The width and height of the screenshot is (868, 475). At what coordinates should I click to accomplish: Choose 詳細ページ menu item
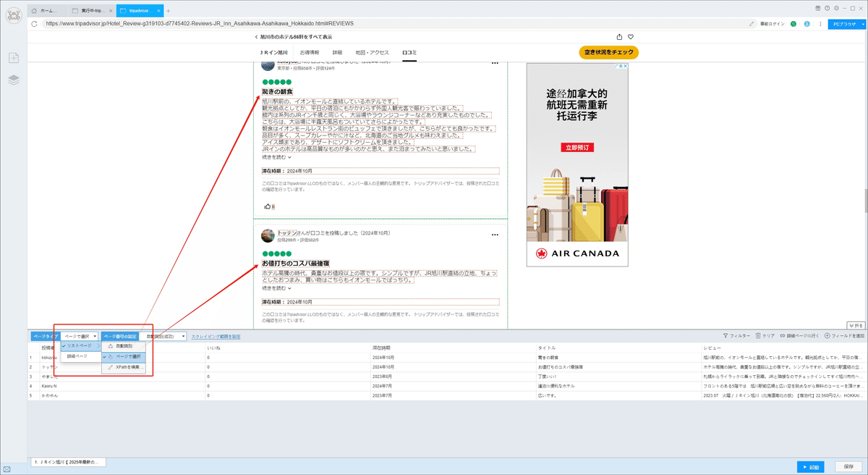coord(81,356)
